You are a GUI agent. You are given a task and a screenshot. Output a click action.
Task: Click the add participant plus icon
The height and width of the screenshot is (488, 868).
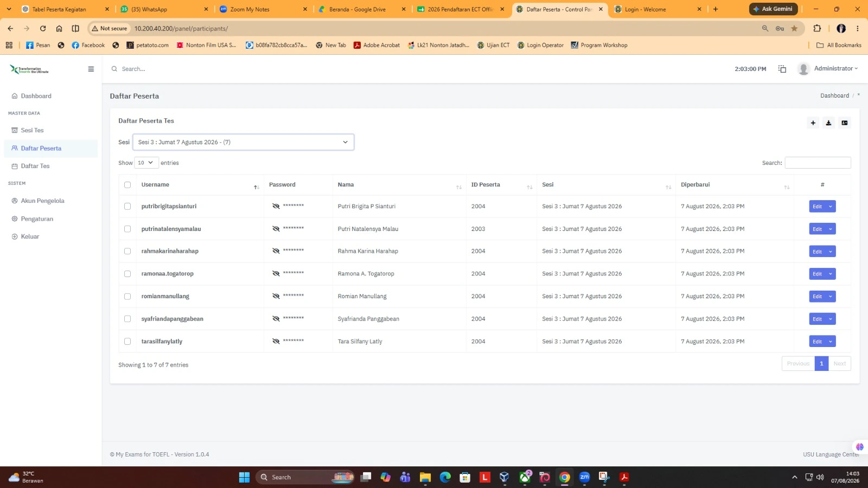[x=813, y=123]
